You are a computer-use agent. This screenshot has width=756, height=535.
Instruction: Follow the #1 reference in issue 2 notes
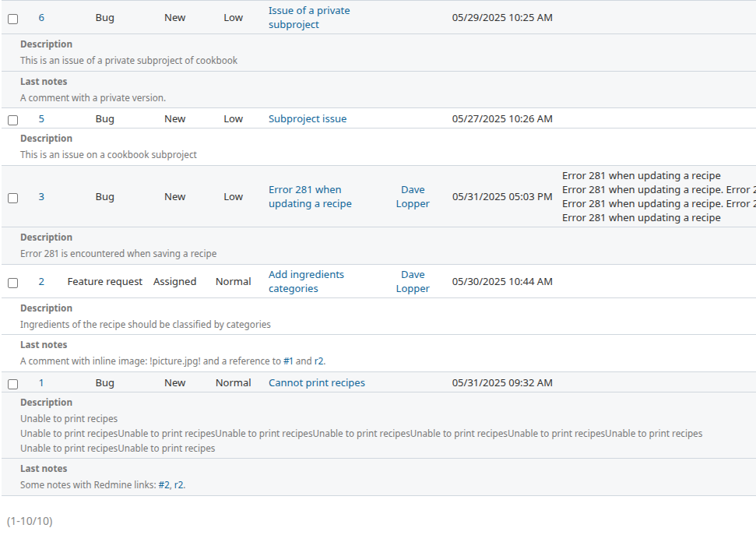pyautogui.click(x=287, y=361)
